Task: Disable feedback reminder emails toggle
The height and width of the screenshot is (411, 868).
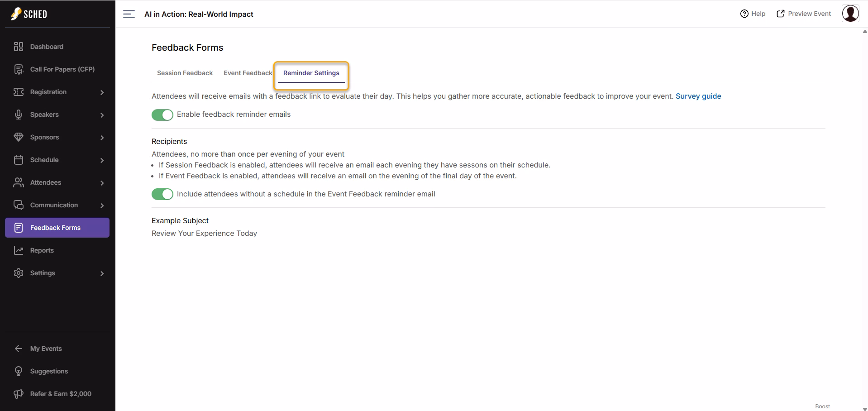Action: point(162,115)
